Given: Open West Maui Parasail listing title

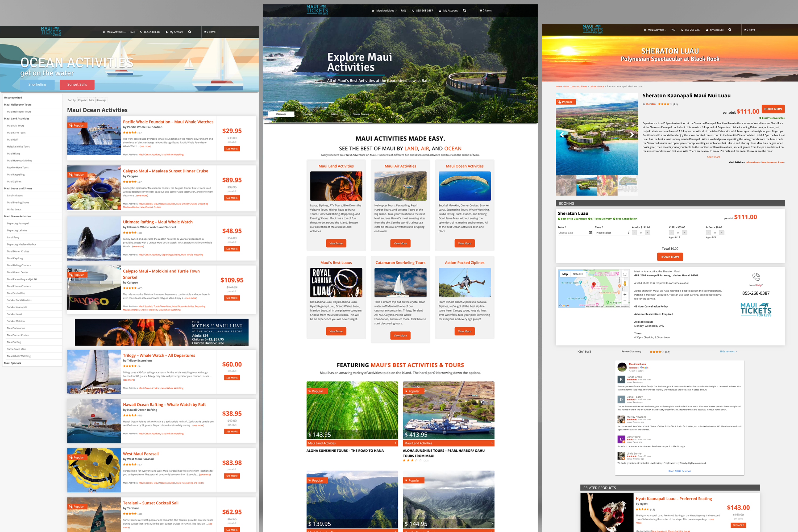Looking at the screenshot, I should [x=141, y=454].
